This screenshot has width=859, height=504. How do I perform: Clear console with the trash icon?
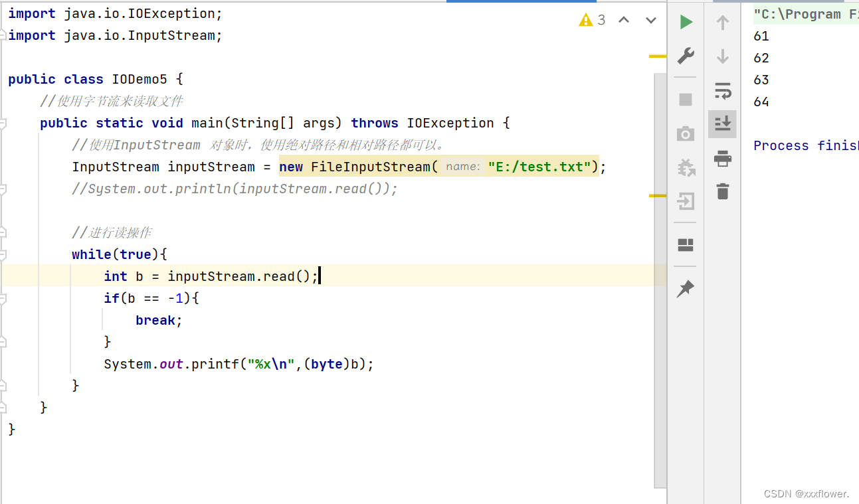click(723, 191)
